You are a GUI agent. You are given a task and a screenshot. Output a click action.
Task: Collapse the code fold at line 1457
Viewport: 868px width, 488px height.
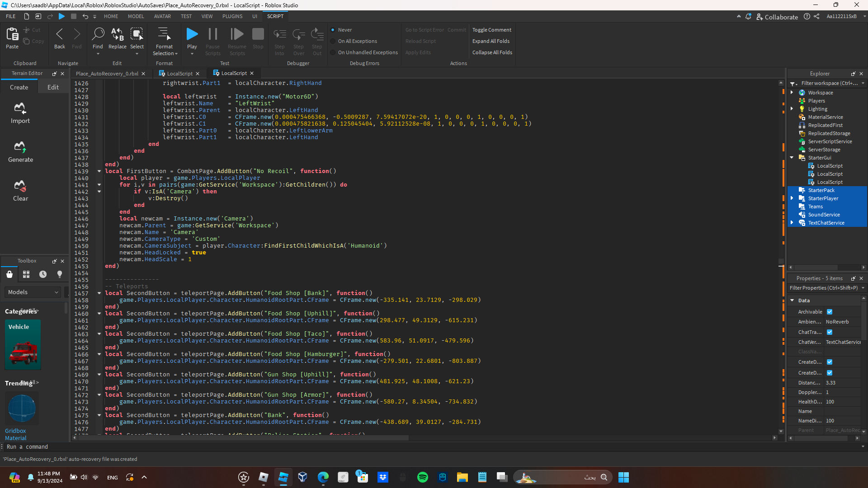[x=99, y=293]
